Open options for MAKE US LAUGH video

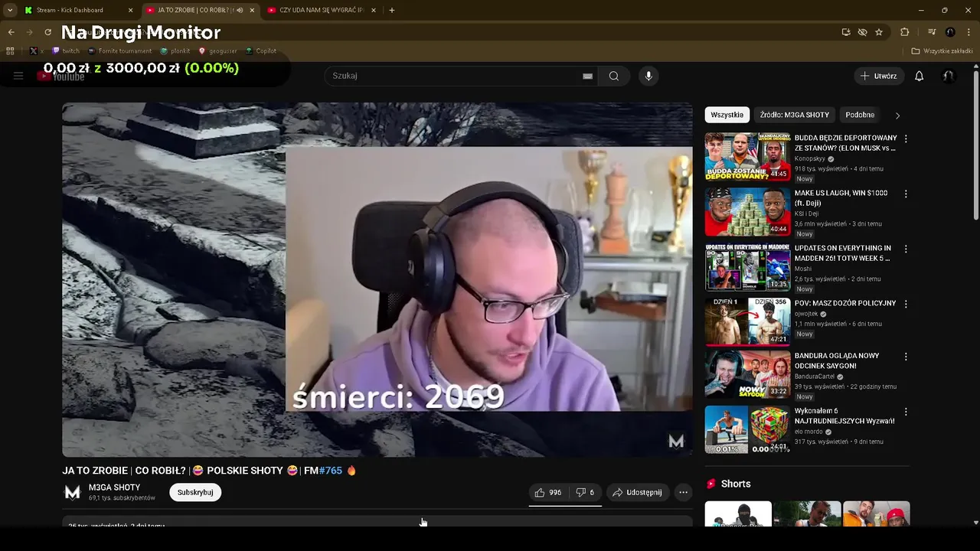tap(906, 194)
